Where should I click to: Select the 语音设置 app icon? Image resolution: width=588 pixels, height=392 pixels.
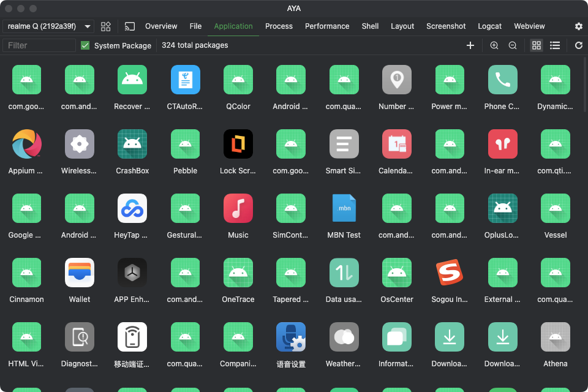coord(291,337)
